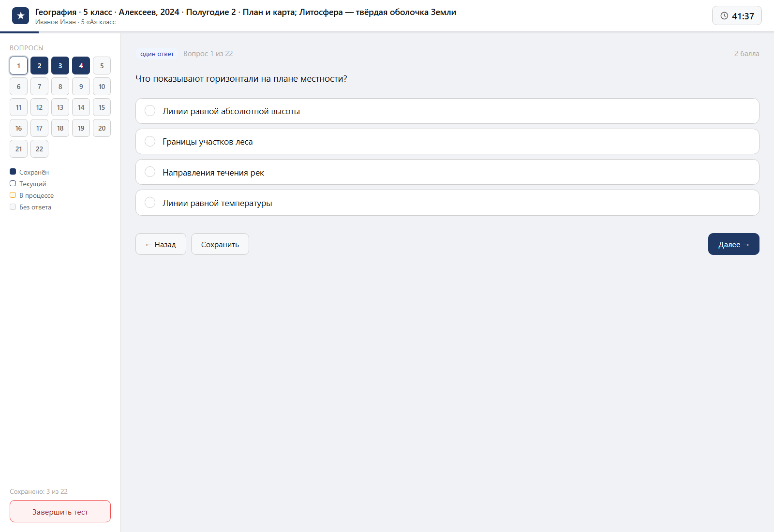
Task: Click the question text about горизонтали
Action: [241, 79]
